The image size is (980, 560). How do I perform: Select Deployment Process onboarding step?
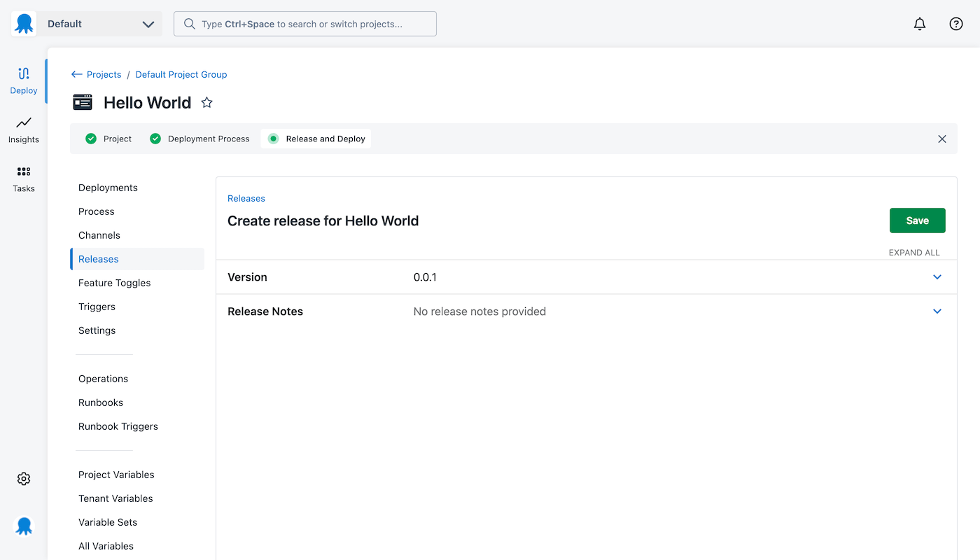point(199,139)
